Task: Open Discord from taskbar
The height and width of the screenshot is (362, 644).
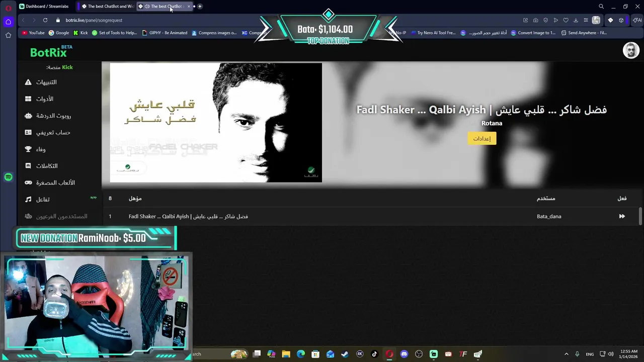Action: click(404, 354)
